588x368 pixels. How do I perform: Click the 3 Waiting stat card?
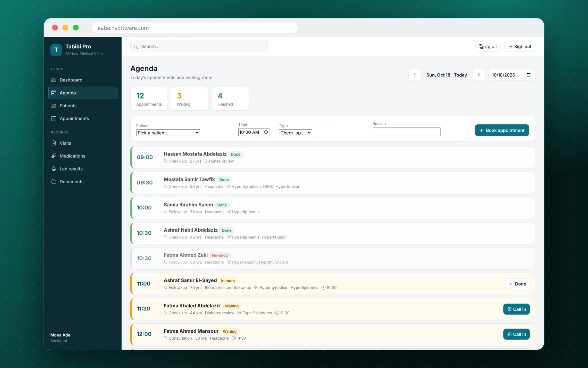point(190,99)
